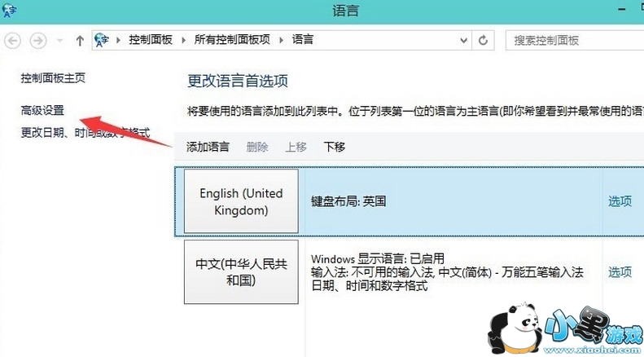Open 选项 for 中文(中华人民共和国)

(x=620, y=272)
